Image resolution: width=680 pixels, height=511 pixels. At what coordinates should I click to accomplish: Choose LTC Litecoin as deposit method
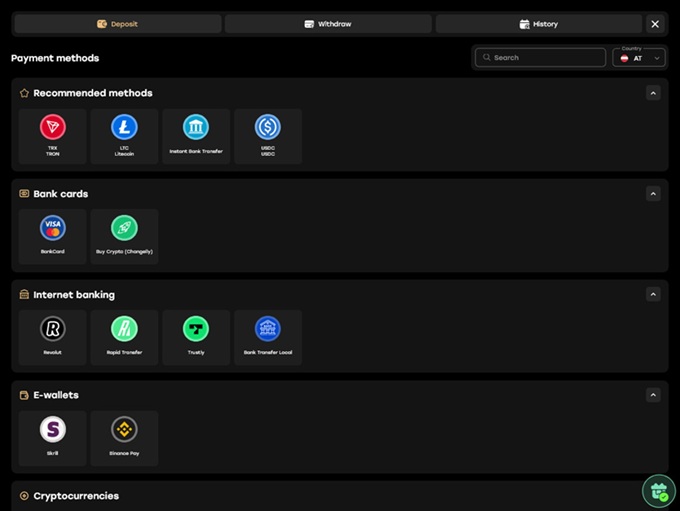tap(124, 136)
